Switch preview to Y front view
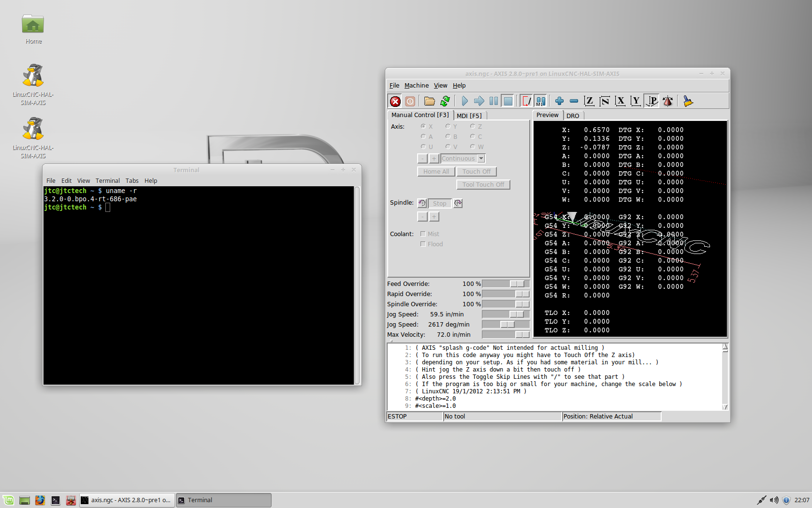812x508 pixels. pyautogui.click(x=636, y=101)
